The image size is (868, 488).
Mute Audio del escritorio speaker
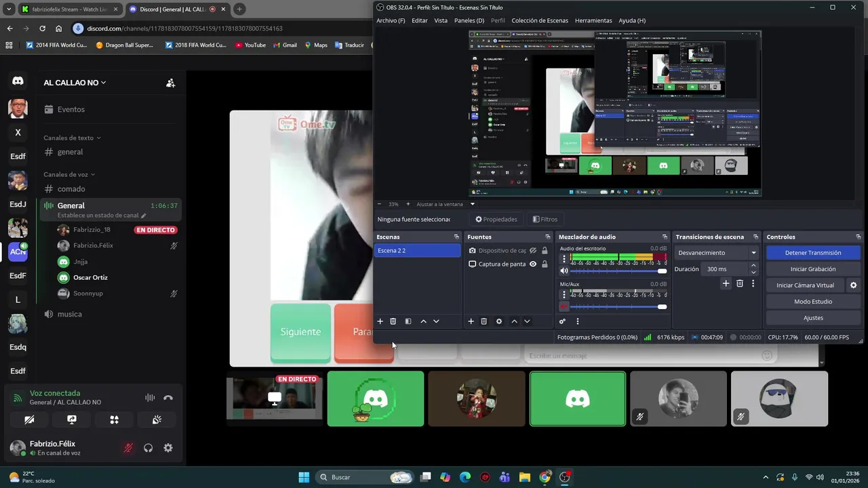[x=564, y=271]
